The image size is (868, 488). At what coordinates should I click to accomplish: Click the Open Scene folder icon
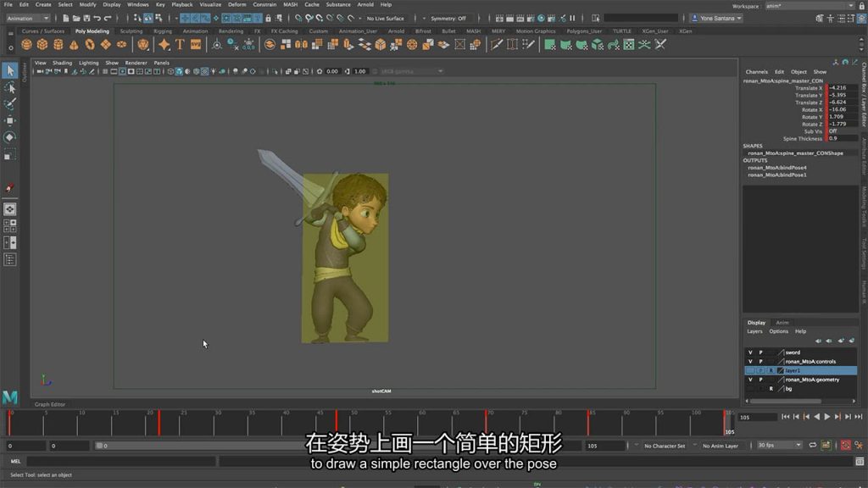pos(76,19)
